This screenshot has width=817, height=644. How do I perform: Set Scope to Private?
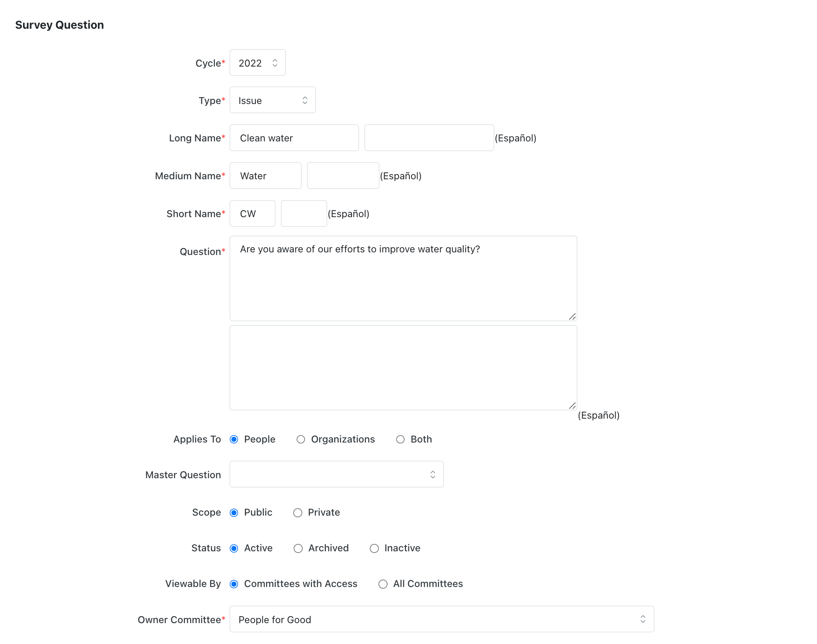click(x=298, y=513)
